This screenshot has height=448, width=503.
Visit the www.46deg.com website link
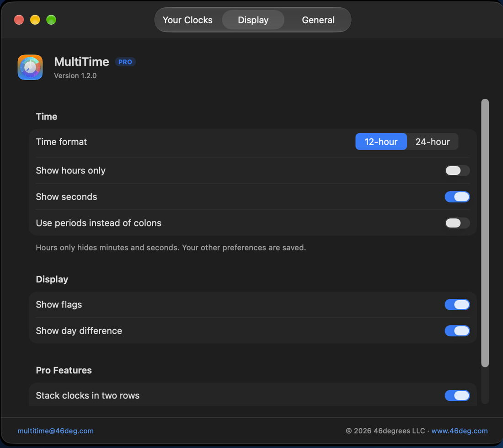(x=460, y=431)
